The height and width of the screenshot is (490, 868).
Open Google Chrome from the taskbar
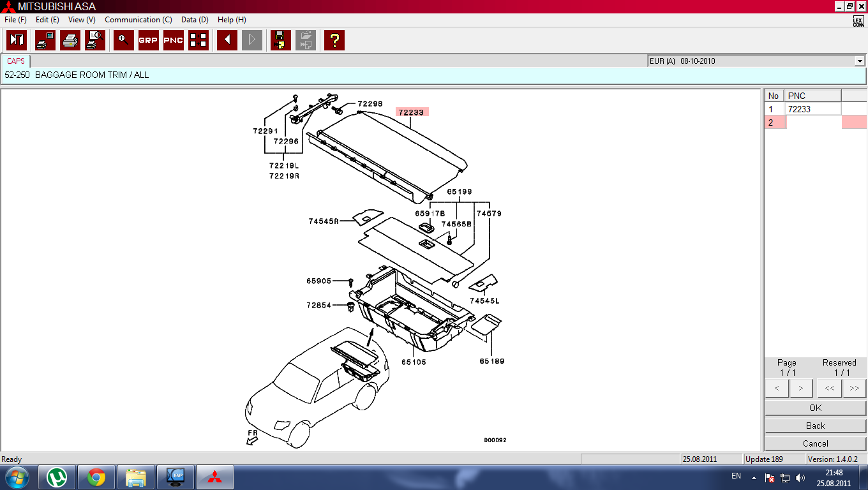point(96,477)
